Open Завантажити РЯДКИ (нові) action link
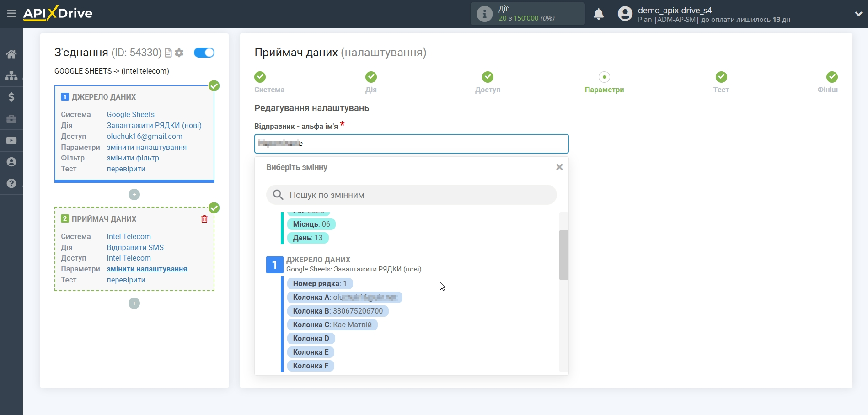Viewport: 868px width, 415px height. [x=154, y=125]
